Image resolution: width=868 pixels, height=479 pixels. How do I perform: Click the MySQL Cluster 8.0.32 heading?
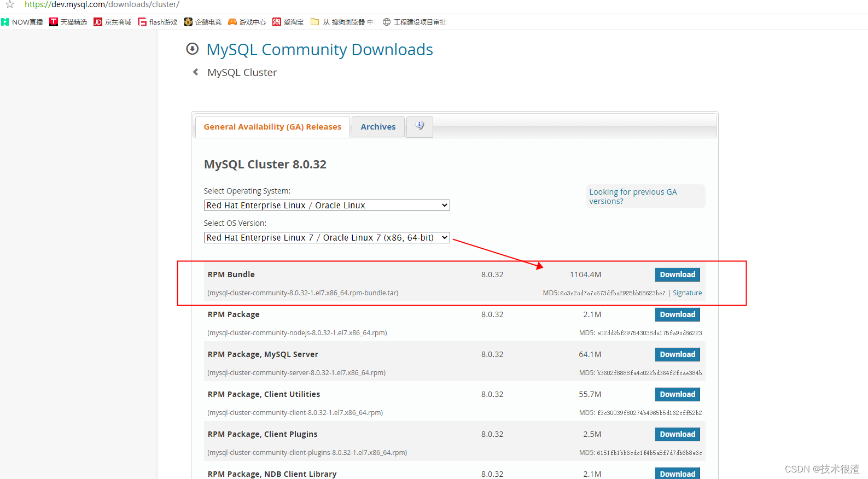pos(265,164)
